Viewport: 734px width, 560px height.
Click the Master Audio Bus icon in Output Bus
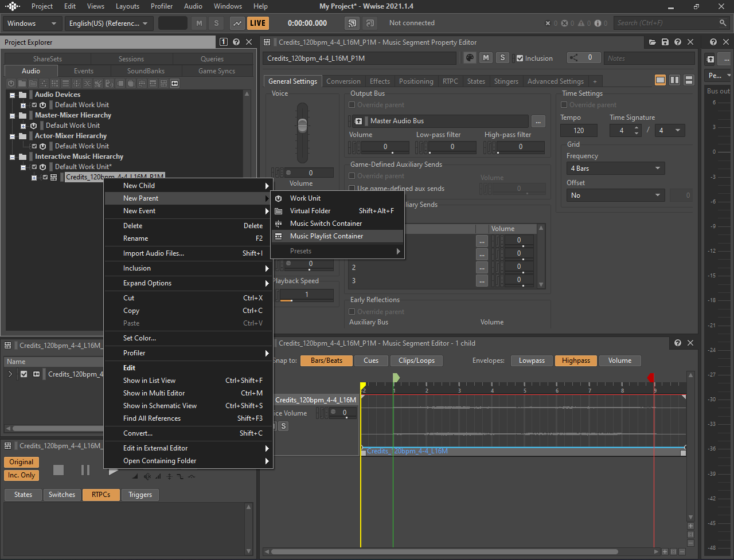pos(358,121)
